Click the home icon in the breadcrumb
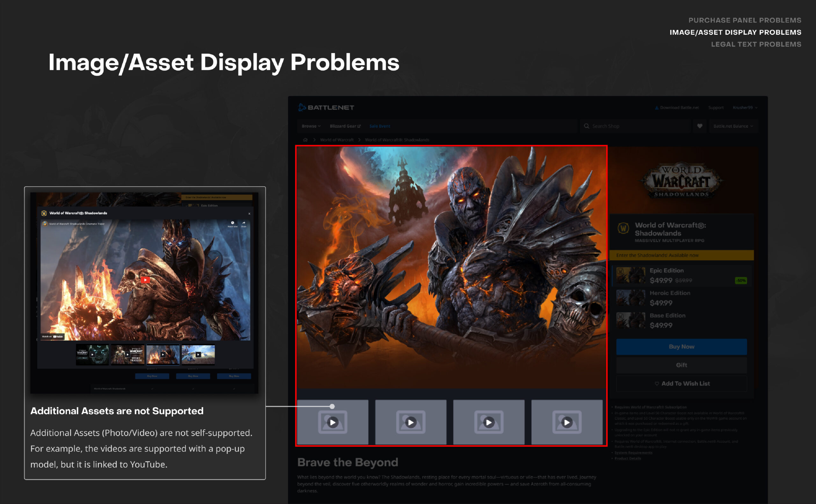Image resolution: width=816 pixels, height=504 pixels. 305,140
